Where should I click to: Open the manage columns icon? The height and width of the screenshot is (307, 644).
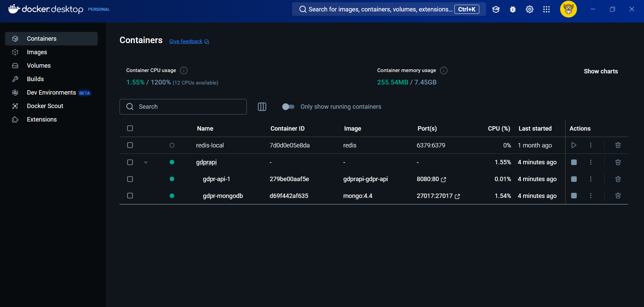(262, 107)
